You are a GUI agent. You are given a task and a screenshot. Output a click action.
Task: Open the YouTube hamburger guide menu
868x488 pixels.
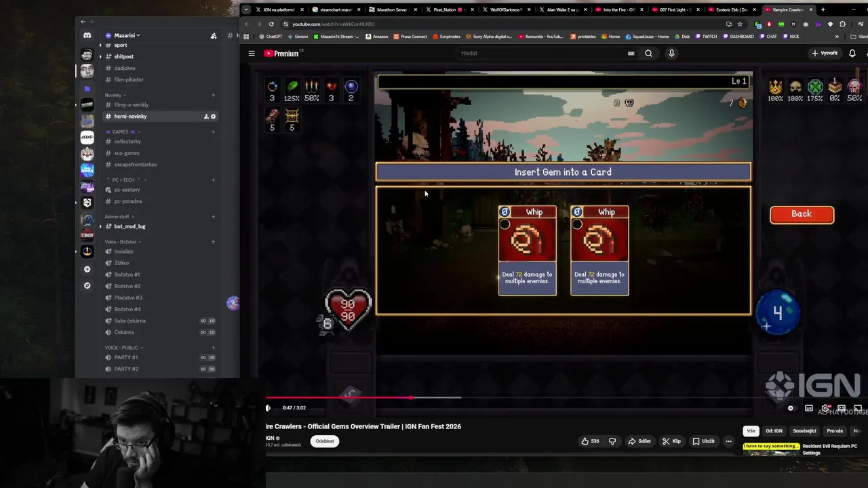252,54
